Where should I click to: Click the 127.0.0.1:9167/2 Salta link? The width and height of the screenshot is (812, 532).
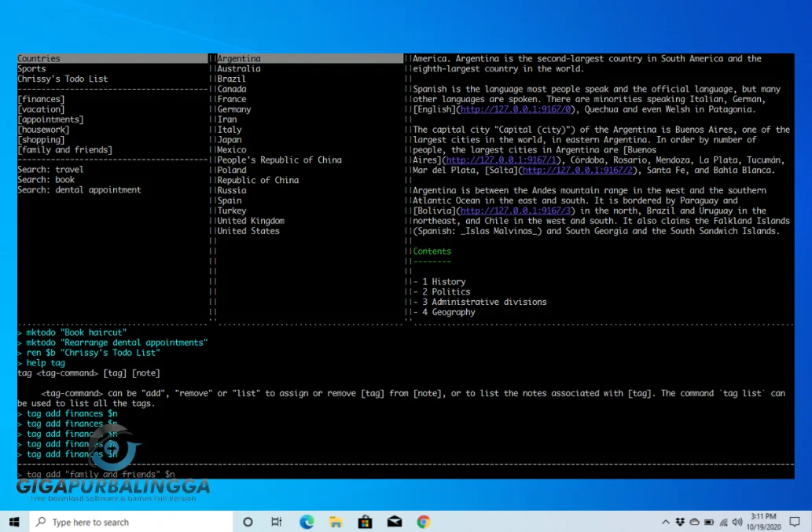pos(578,171)
